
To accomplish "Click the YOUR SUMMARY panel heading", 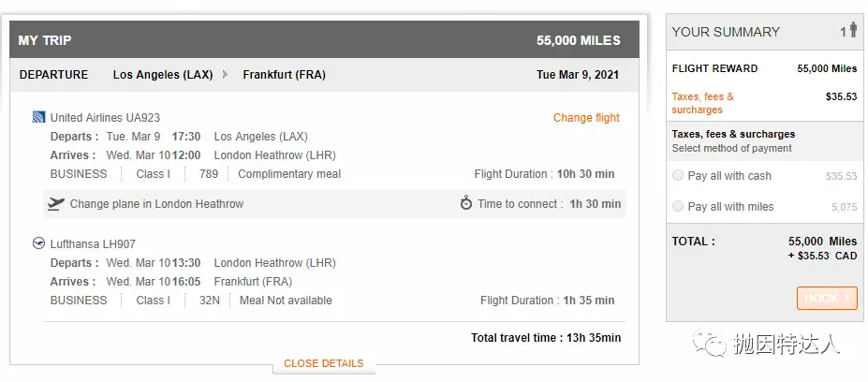I will pos(726,32).
